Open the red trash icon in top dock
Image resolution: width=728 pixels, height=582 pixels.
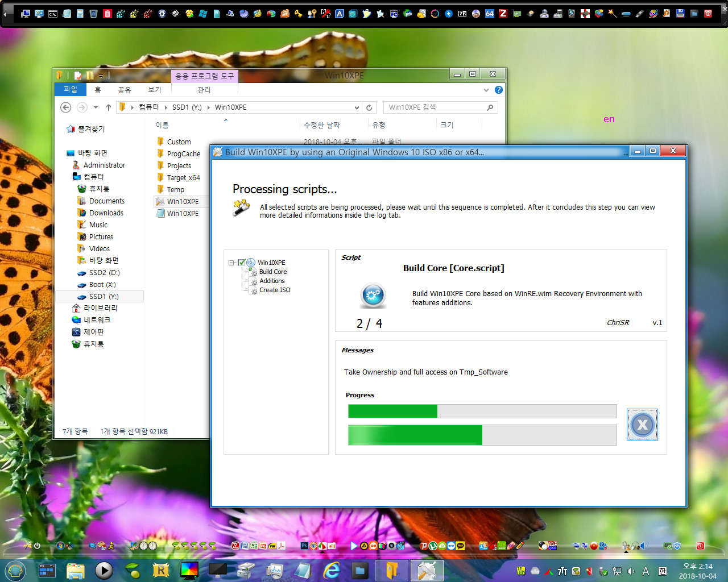107,14
